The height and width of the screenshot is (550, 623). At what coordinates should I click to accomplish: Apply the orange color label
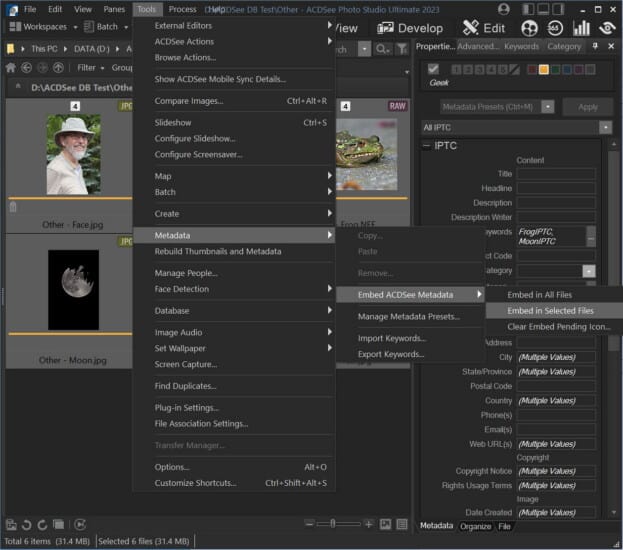(543, 69)
